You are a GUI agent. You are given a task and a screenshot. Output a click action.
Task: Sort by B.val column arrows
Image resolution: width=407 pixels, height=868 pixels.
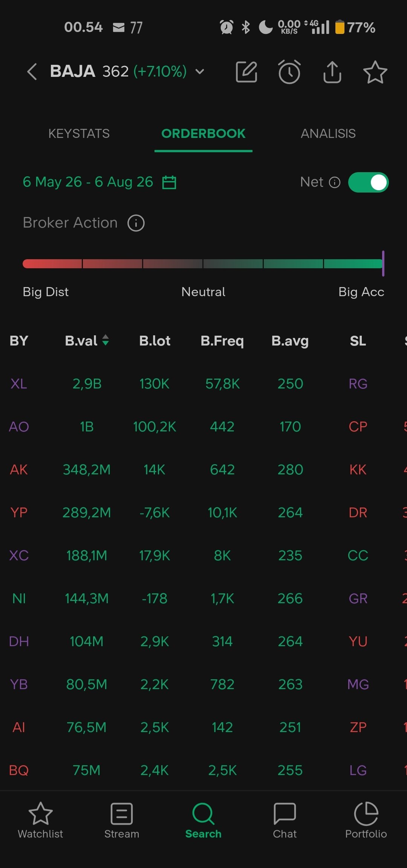(106, 340)
